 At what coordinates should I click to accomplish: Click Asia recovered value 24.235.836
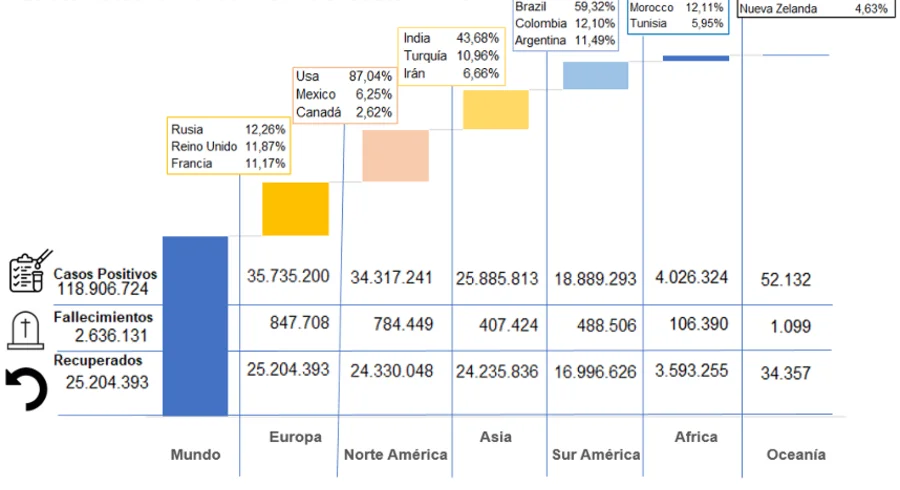[497, 372]
